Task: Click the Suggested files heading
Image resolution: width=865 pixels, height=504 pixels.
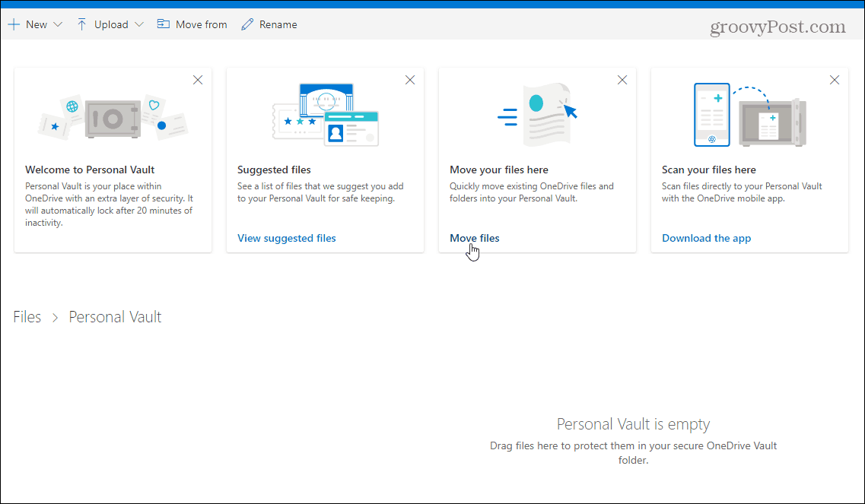Action: click(274, 170)
